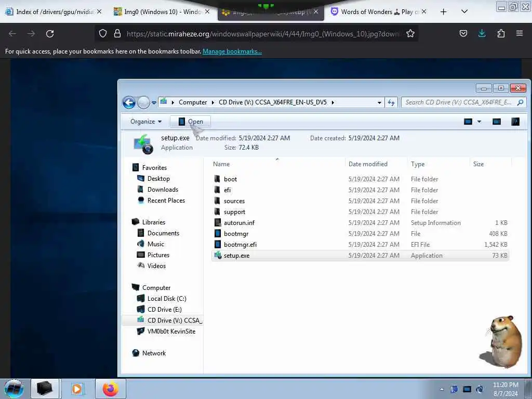
Task: Click Libraries in the navigation pane
Action: click(x=154, y=222)
